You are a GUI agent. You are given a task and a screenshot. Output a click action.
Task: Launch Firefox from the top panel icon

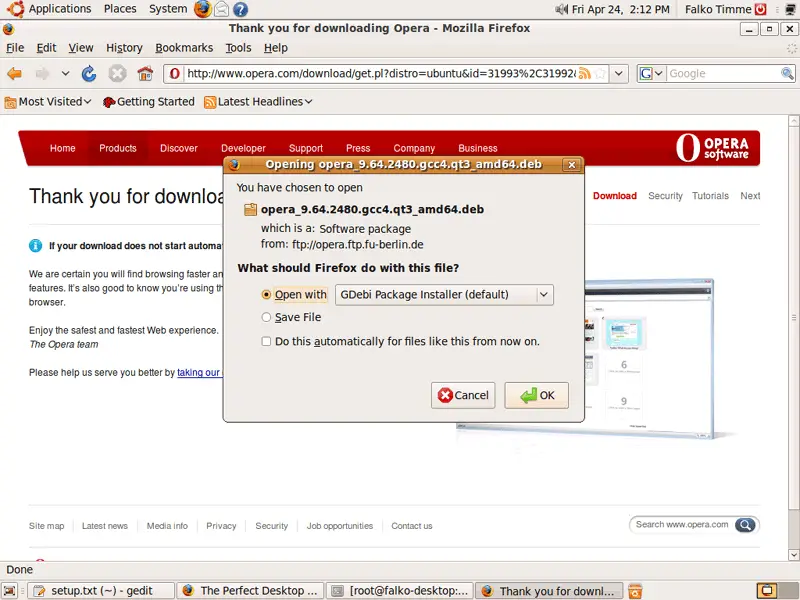[202, 9]
